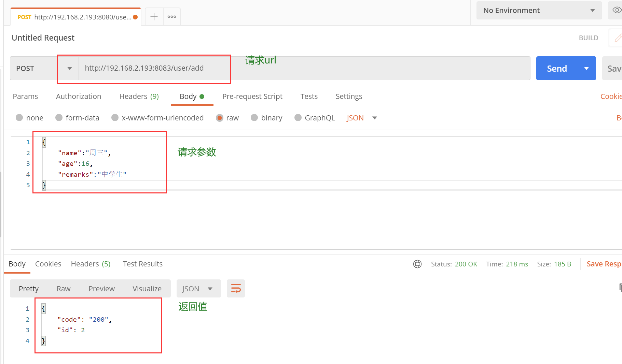Image resolution: width=622 pixels, height=364 pixels.
Task: Click the blue Send button
Action: coord(557,68)
